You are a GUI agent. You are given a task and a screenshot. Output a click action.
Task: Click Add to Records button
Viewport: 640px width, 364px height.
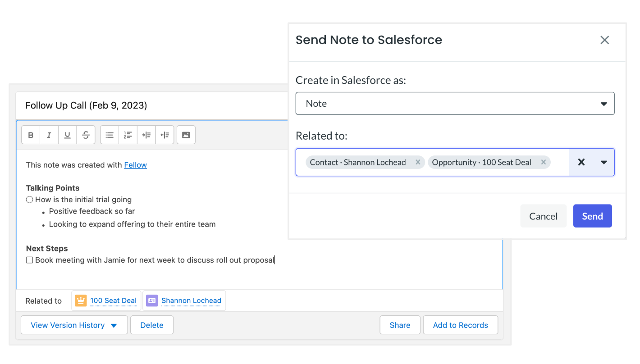coord(461,325)
